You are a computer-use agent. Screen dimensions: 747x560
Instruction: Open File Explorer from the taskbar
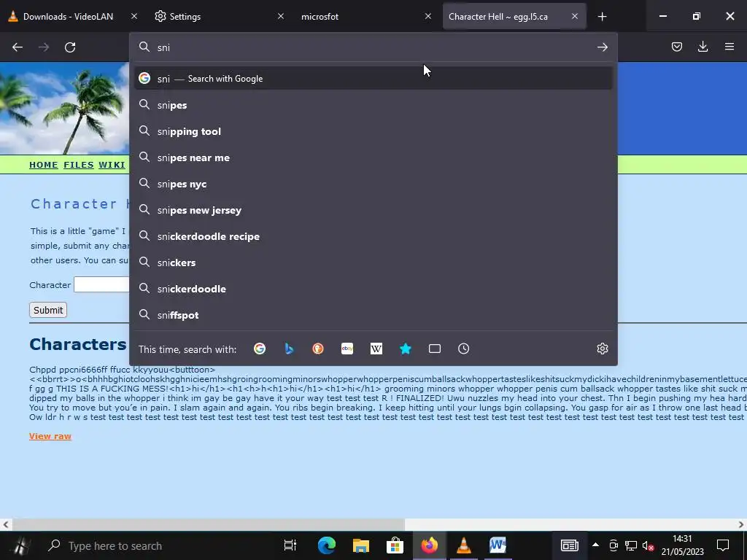click(360, 545)
